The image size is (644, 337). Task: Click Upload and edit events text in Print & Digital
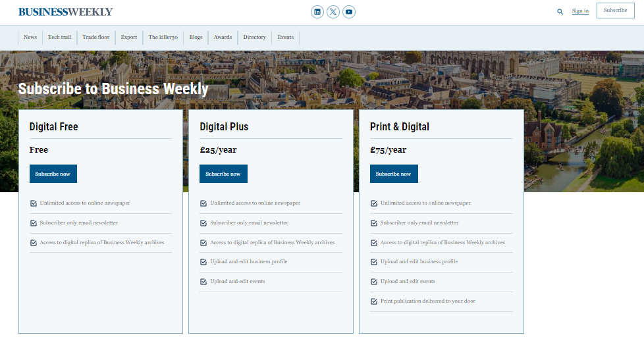pos(408,281)
